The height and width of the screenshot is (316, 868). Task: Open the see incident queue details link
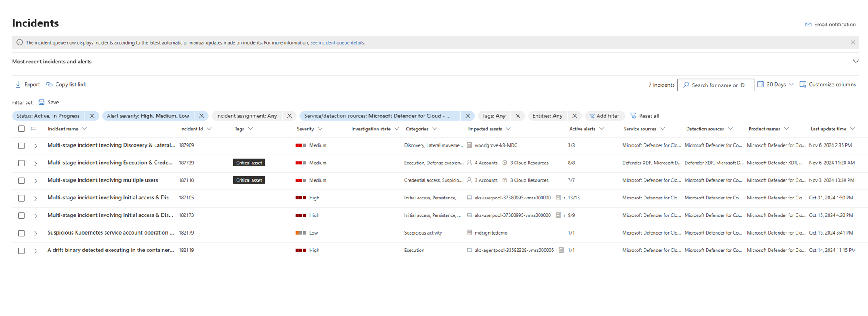click(337, 42)
